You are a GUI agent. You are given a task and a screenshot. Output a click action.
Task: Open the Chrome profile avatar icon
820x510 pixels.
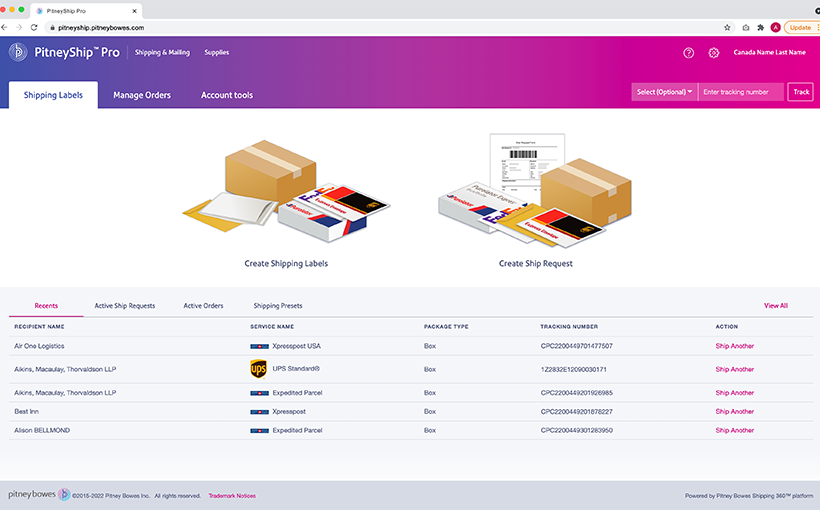776,28
